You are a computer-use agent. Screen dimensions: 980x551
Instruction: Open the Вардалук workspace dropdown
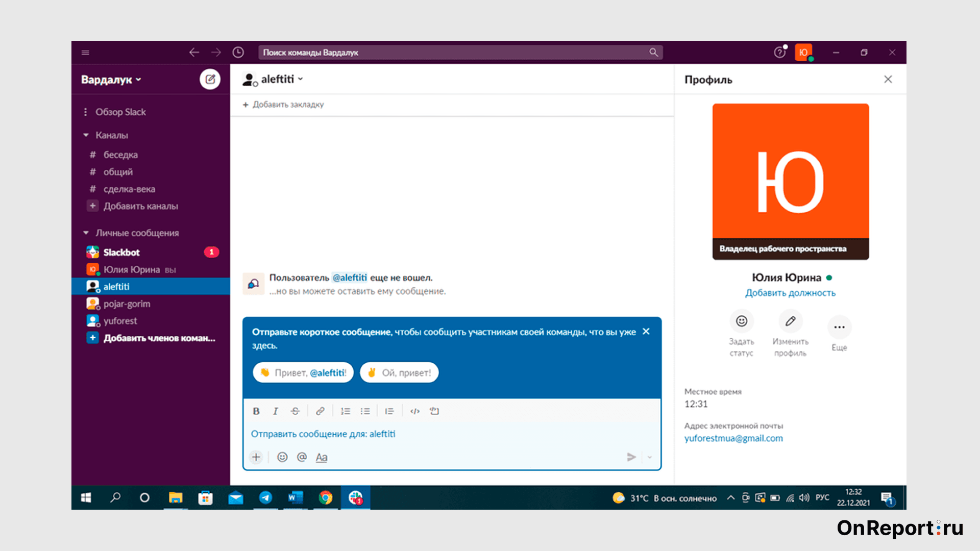point(111,80)
